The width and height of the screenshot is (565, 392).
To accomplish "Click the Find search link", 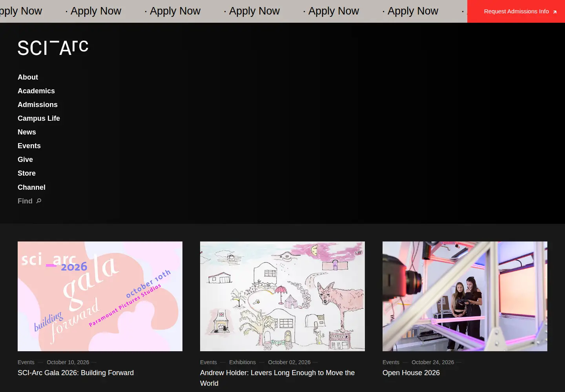I will 29,201.
